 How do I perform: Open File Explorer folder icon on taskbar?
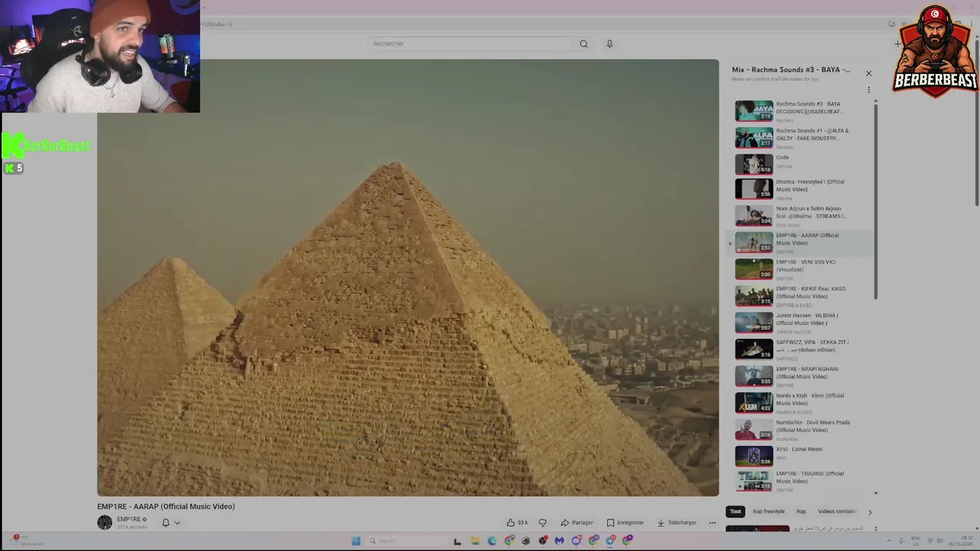(x=475, y=541)
